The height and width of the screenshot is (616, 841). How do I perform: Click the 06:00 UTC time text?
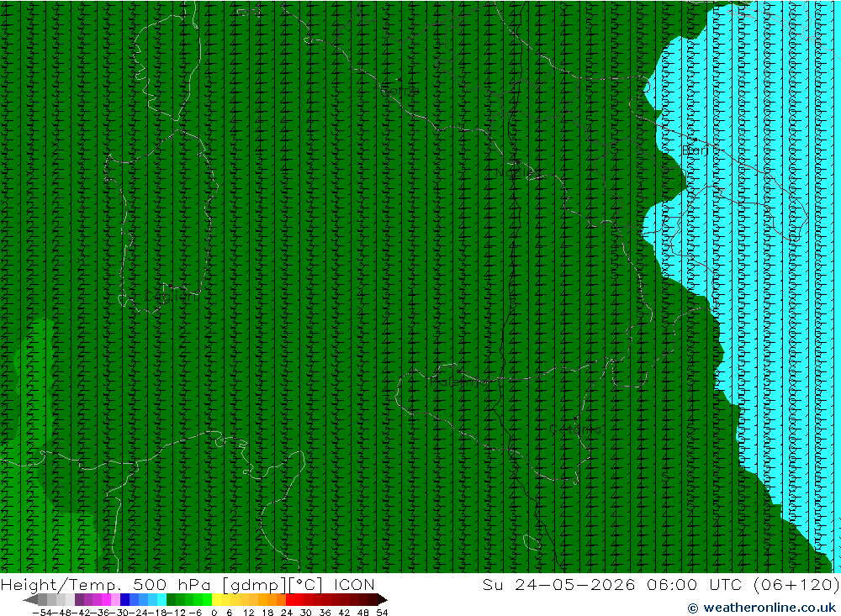click(696, 584)
